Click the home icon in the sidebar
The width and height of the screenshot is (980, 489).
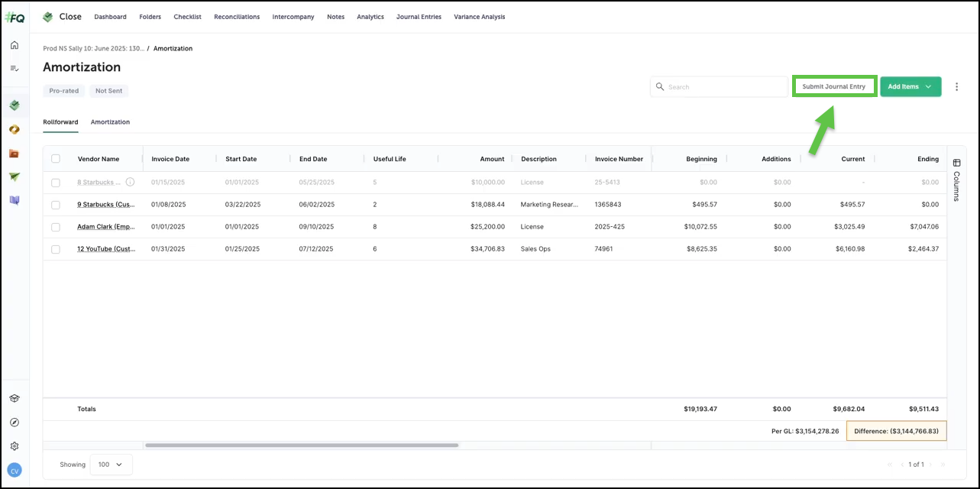[x=15, y=45]
